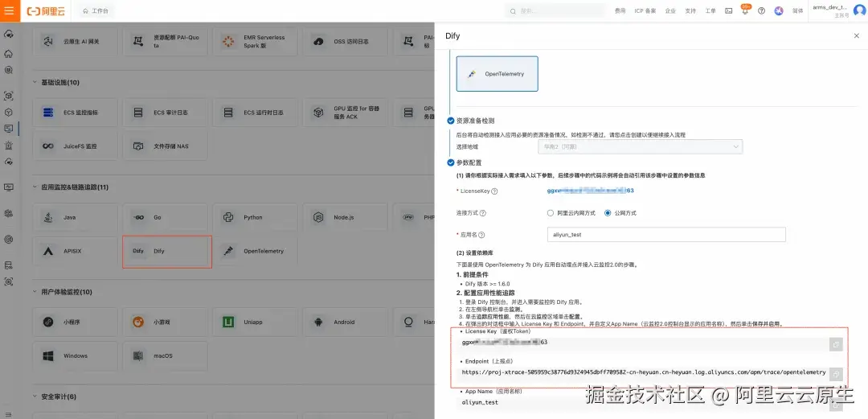868x419 pixels.
Task: Open arms_dev_t account menu
Action: point(829,10)
